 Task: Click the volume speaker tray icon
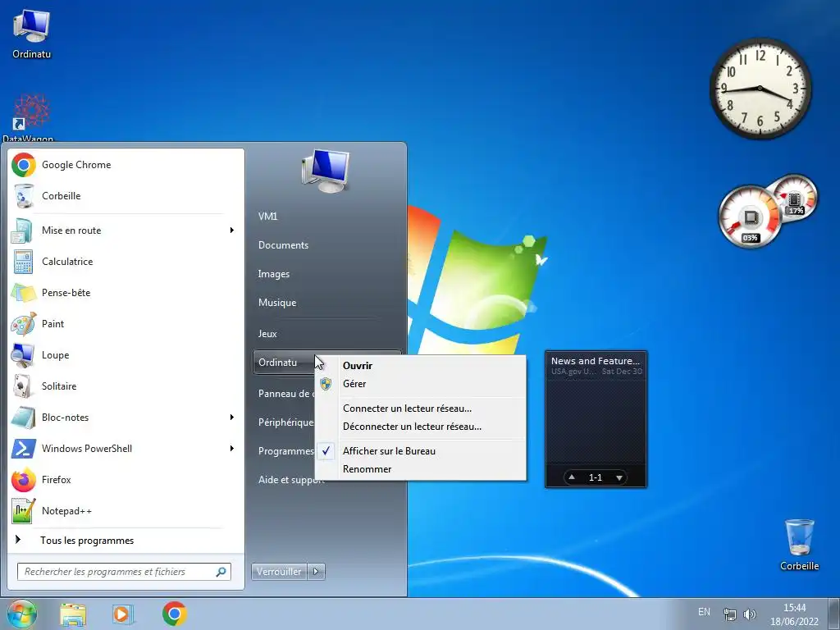(750, 614)
